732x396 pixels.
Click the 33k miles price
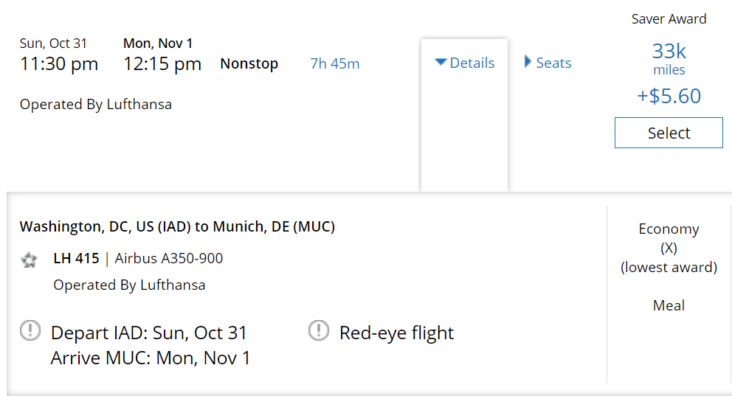[x=669, y=58]
